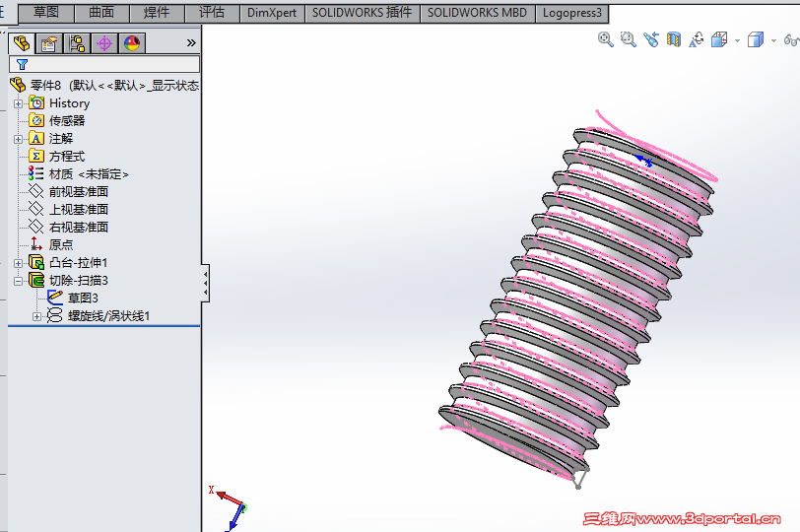Viewport: 800px width, 532px height.
Task: Select the 上视基准面 plane
Action: pos(79,210)
